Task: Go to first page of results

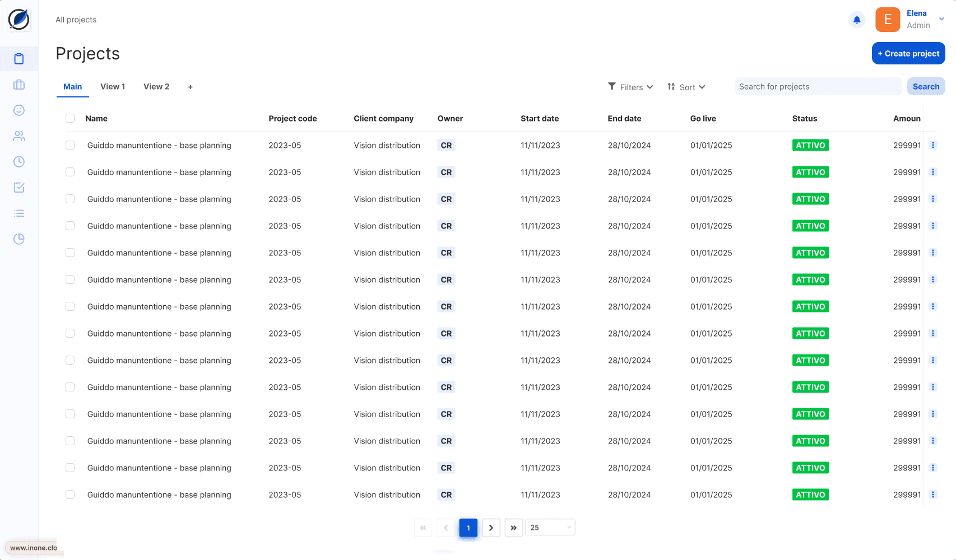Action: (423, 528)
